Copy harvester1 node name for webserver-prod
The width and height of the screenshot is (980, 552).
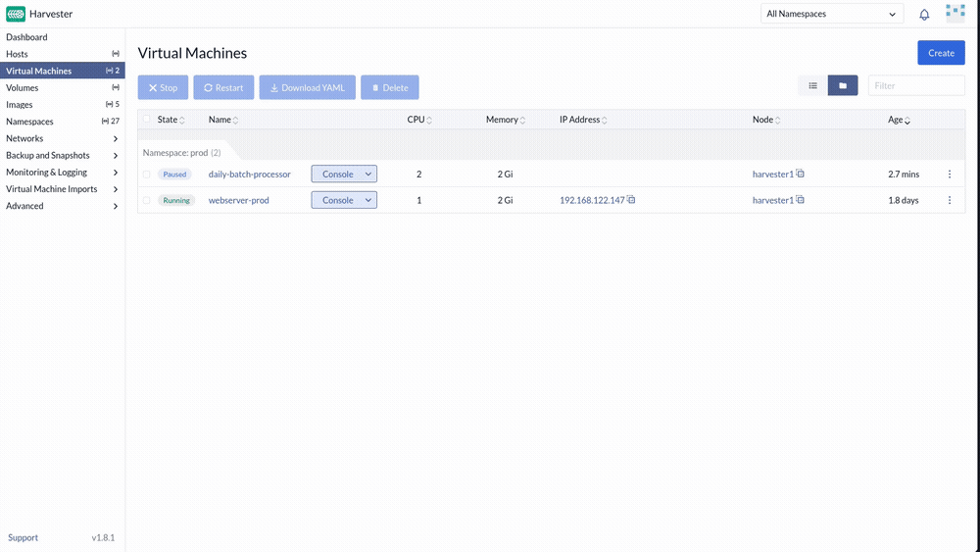(800, 199)
